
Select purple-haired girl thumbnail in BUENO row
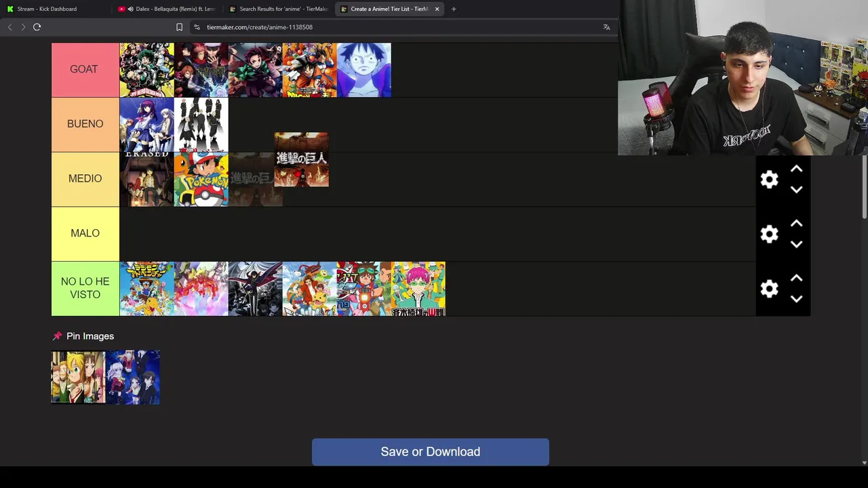pyautogui.click(x=147, y=125)
